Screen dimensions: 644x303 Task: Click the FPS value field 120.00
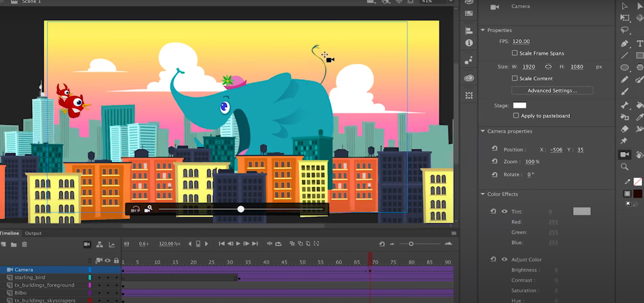(x=521, y=41)
